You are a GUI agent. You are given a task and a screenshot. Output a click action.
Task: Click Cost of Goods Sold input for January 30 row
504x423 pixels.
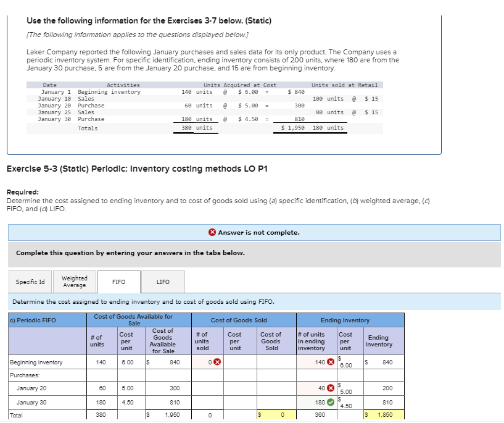click(x=274, y=402)
